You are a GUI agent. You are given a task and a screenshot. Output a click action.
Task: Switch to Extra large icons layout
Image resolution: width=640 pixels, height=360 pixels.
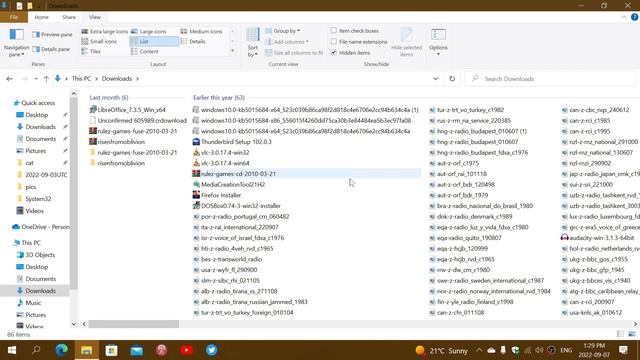[x=104, y=31]
